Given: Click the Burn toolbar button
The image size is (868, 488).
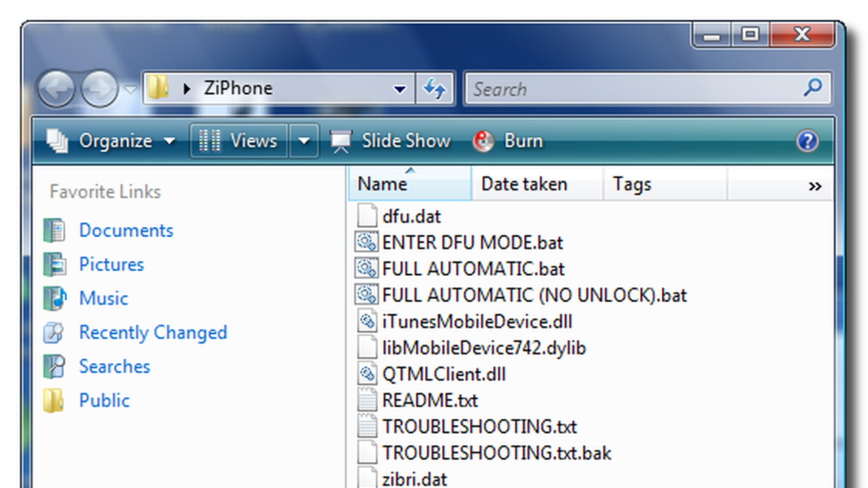Looking at the screenshot, I should point(508,141).
